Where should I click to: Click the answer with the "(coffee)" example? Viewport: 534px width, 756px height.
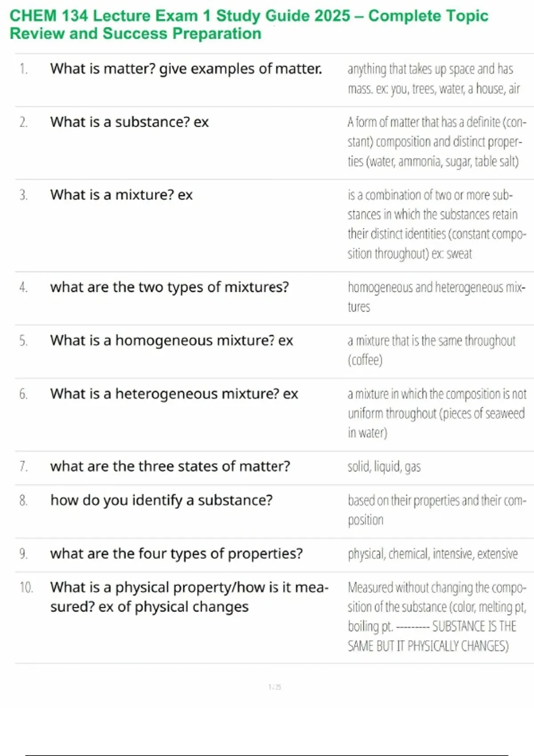tap(431, 350)
